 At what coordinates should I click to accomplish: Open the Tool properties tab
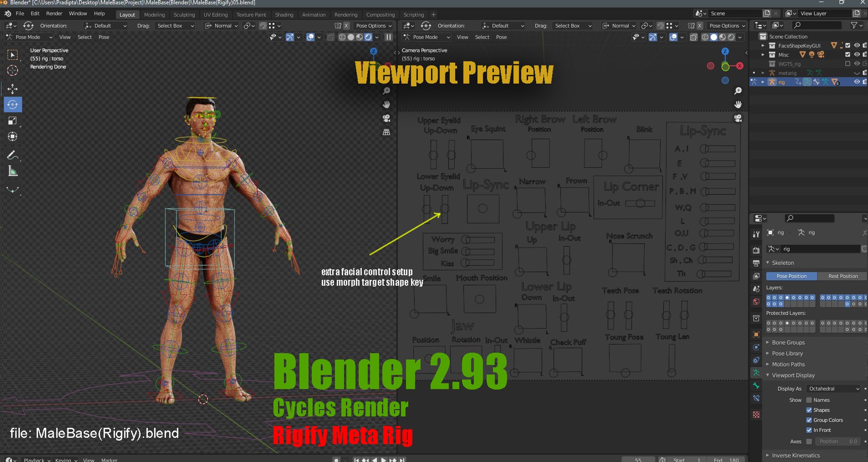click(756, 234)
